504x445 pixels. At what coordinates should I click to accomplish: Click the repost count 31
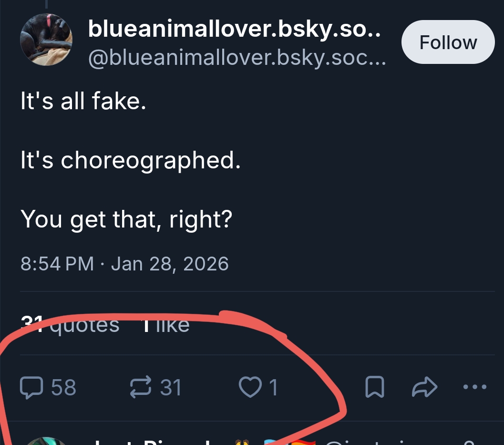(171, 387)
